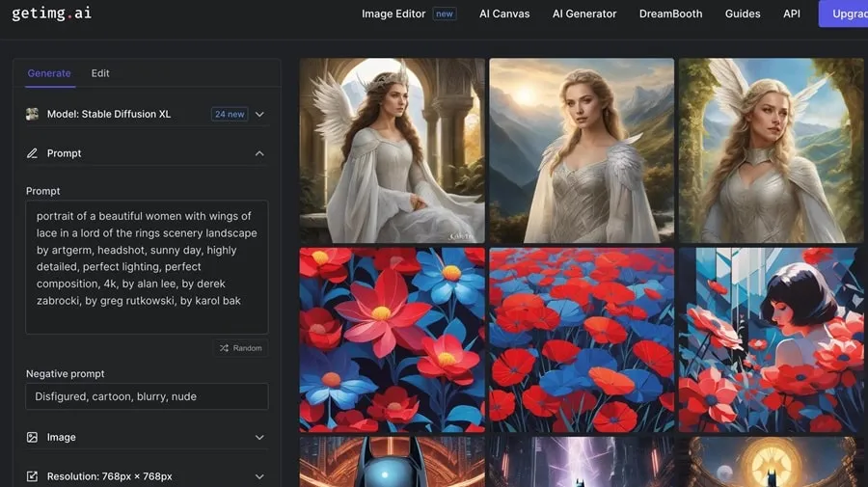Click inside the Prompt text area
The width and height of the screenshot is (868, 487).
(x=147, y=266)
